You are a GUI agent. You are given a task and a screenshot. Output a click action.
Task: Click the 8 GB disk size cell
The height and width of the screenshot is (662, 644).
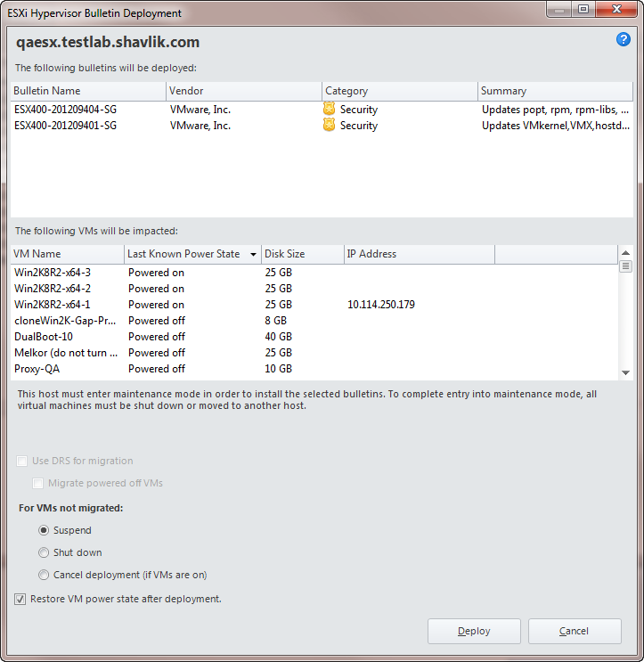click(275, 321)
